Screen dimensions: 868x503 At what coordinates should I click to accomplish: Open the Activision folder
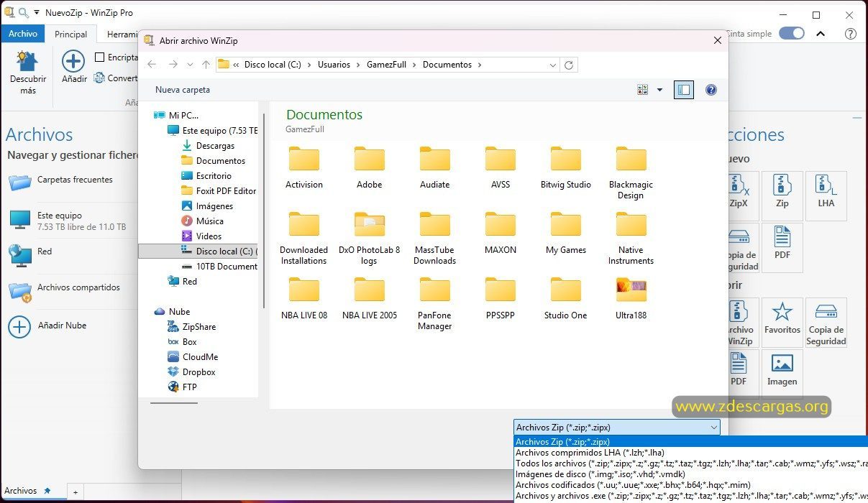coord(304,167)
